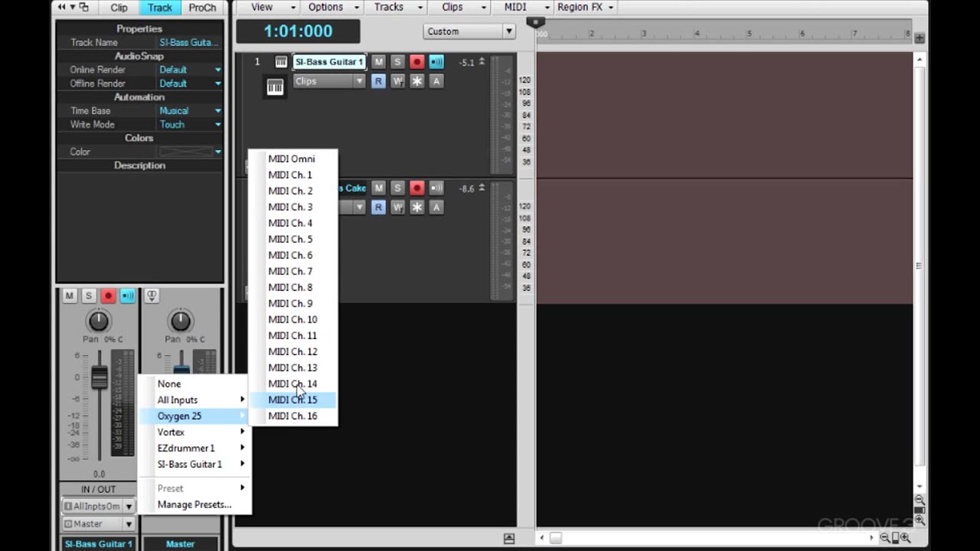Mute the SI-Bass Guitar 1 track
The width and height of the screenshot is (980, 551).
pos(378,62)
